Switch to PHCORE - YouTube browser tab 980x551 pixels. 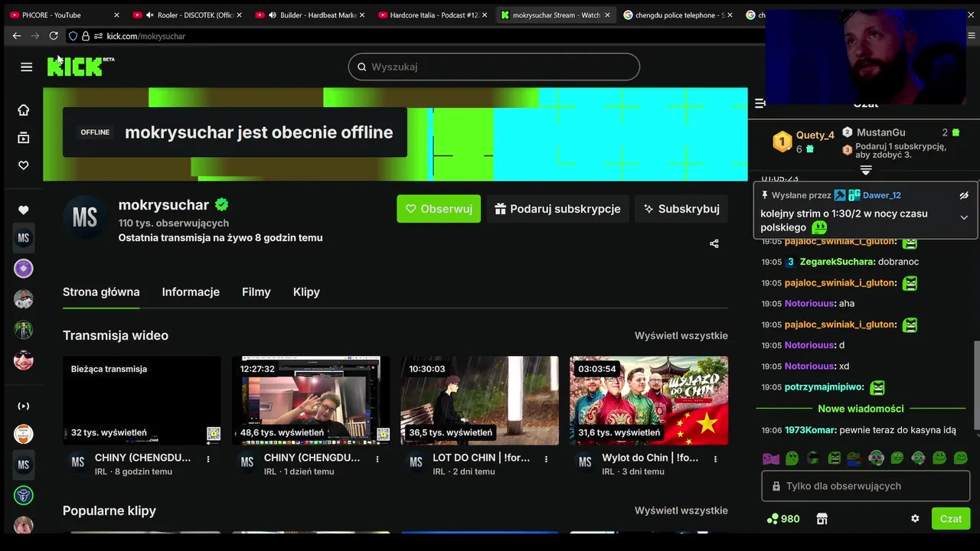[65, 15]
